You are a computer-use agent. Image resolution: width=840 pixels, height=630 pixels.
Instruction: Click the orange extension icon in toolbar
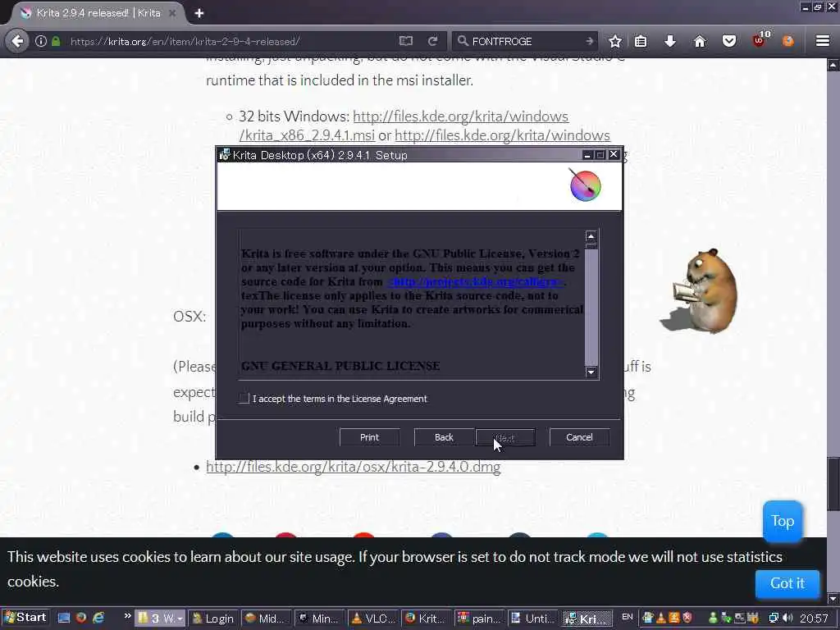tap(788, 41)
